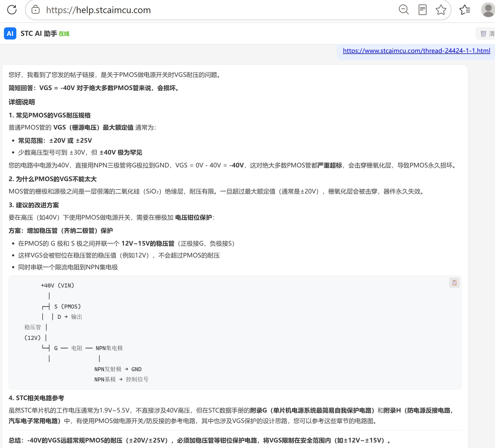The image size is (495, 448).
Task: Click the 详细说明 heading
Action: [x=22, y=102]
